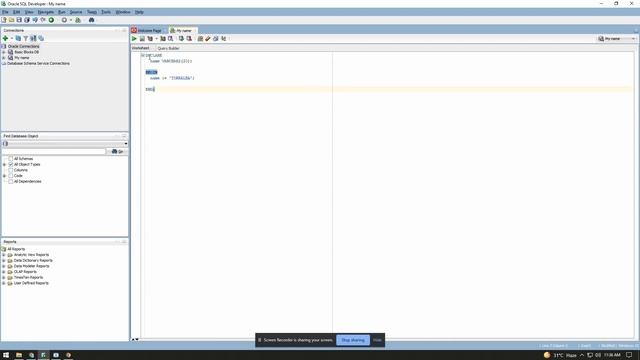
Task: Select Database Schema Service Connections node
Action: (x=38, y=64)
